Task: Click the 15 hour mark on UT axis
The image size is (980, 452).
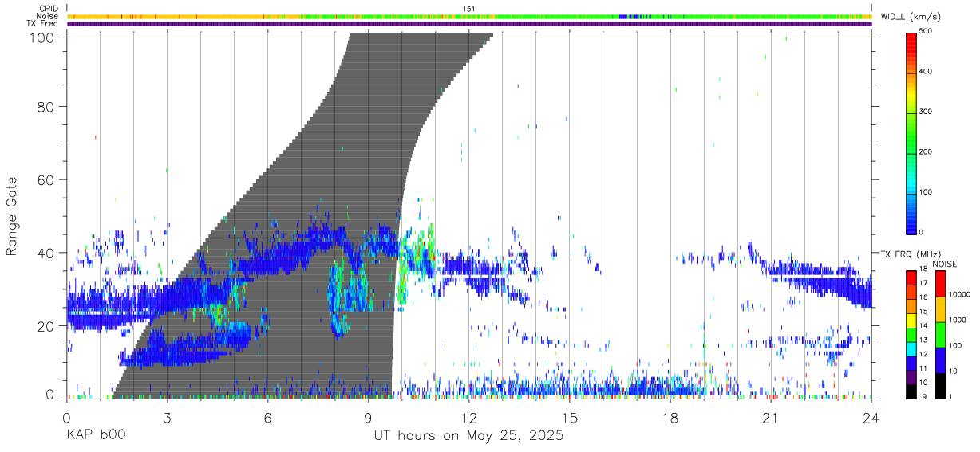Action: (570, 418)
